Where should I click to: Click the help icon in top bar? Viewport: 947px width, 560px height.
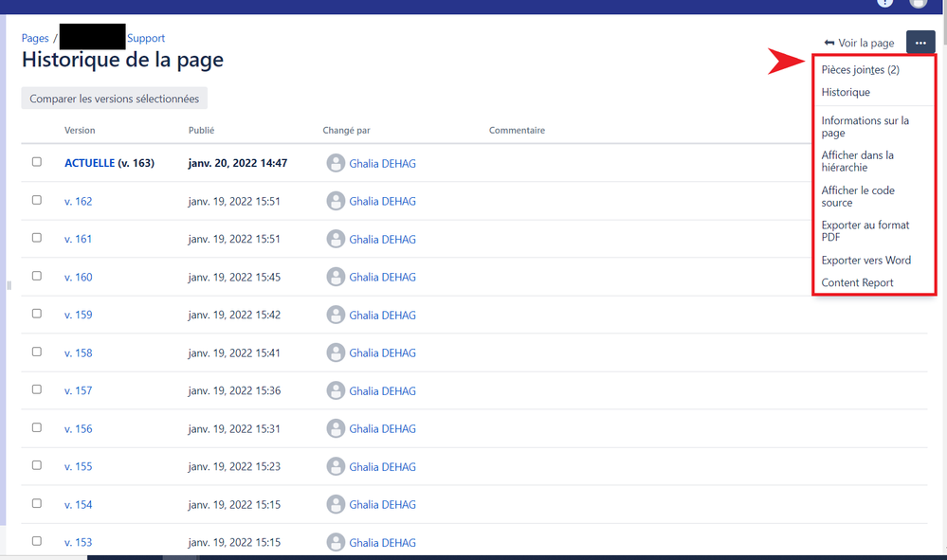884,3
